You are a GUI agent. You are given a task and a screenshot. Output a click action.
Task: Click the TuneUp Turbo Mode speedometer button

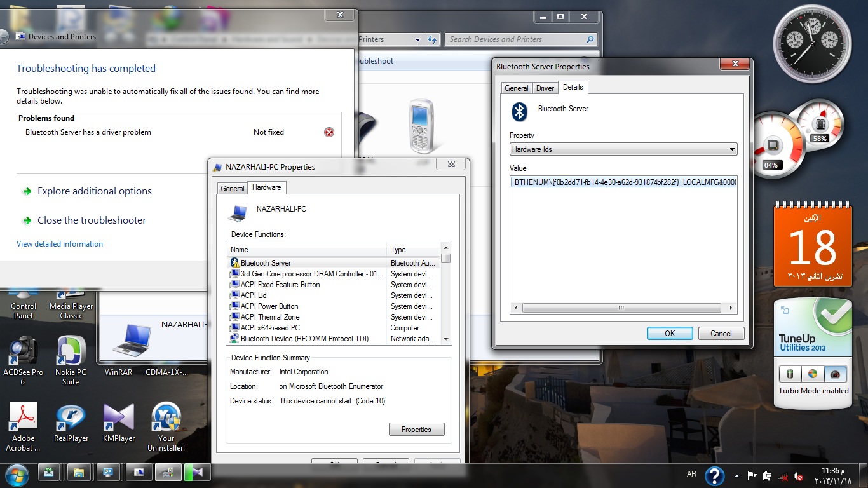[x=836, y=374]
